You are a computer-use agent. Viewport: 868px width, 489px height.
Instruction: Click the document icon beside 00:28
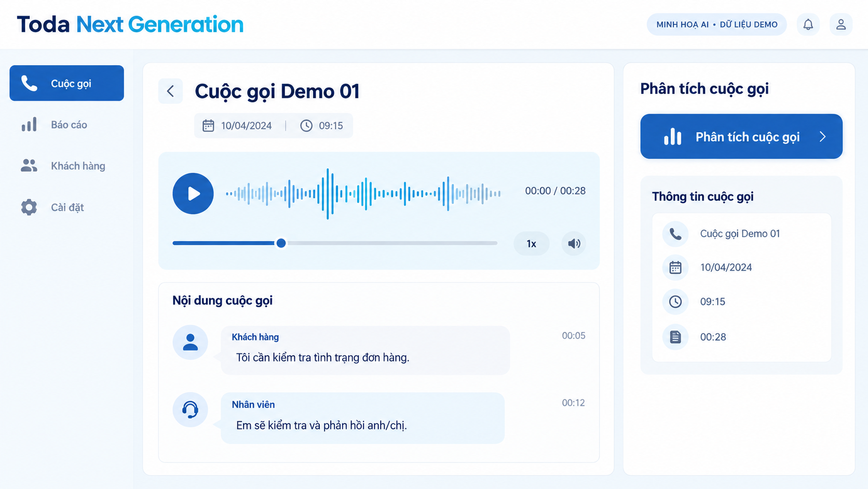675,337
